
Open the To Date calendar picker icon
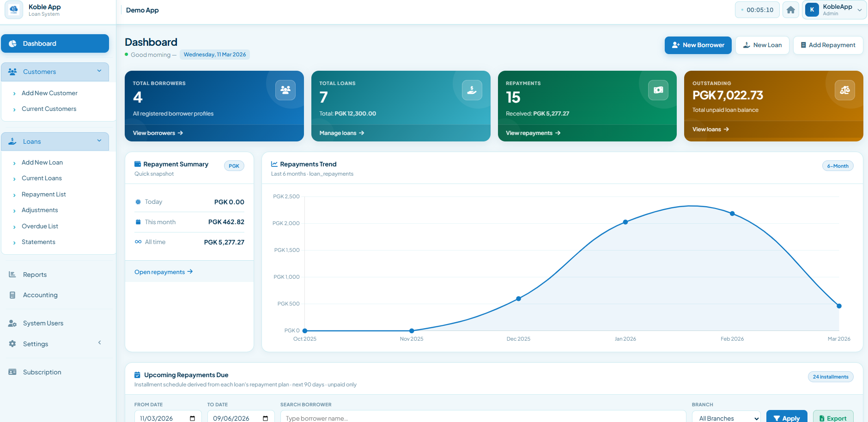click(265, 418)
